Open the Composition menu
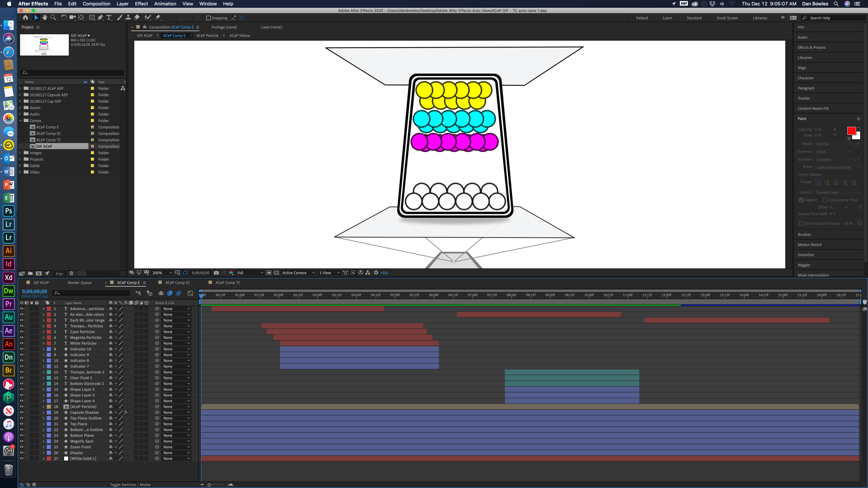Viewport: 868px width, 488px height. (96, 4)
